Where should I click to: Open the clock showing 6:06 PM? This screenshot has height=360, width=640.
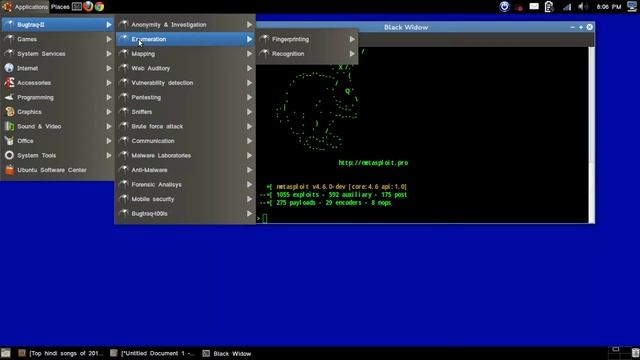click(x=609, y=7)
